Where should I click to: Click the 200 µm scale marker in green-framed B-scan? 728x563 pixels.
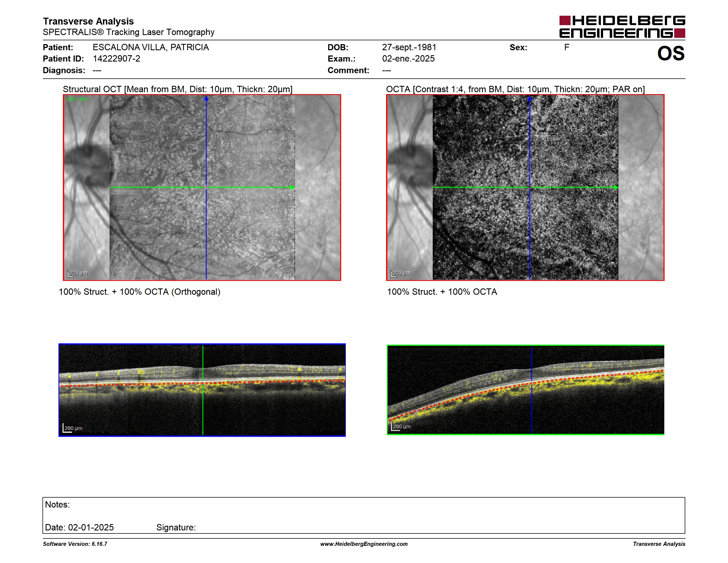coord(401,427)
